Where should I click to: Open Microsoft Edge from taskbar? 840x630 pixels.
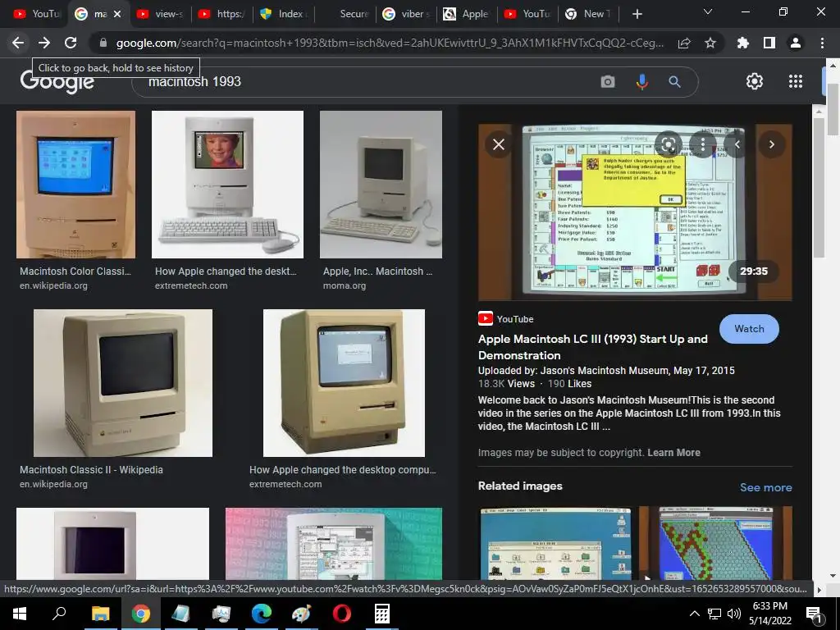pyautogui.click(x=262, y=614)
